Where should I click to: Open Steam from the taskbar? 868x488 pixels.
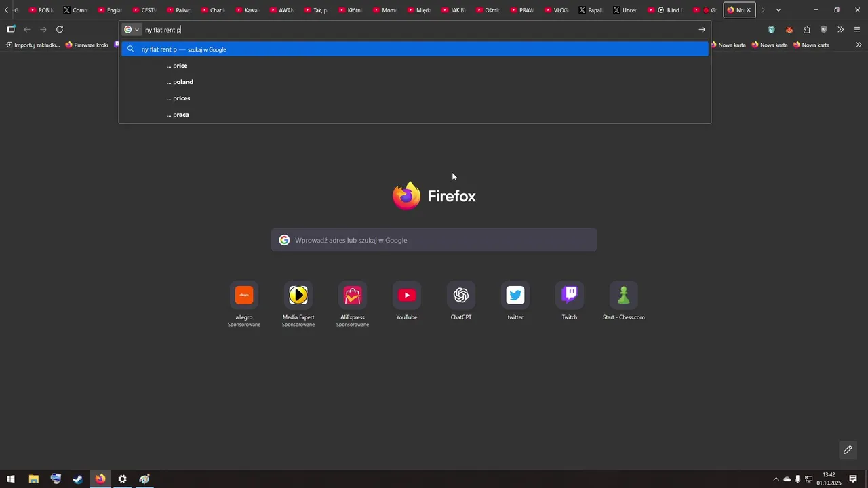click(78, 479)
